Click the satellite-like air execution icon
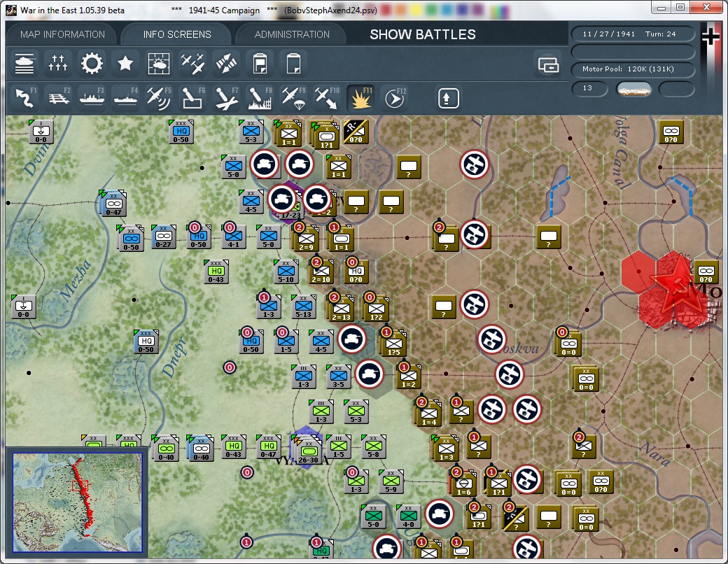This screenshot has height=564, width=728. click(x=226, y=64)
